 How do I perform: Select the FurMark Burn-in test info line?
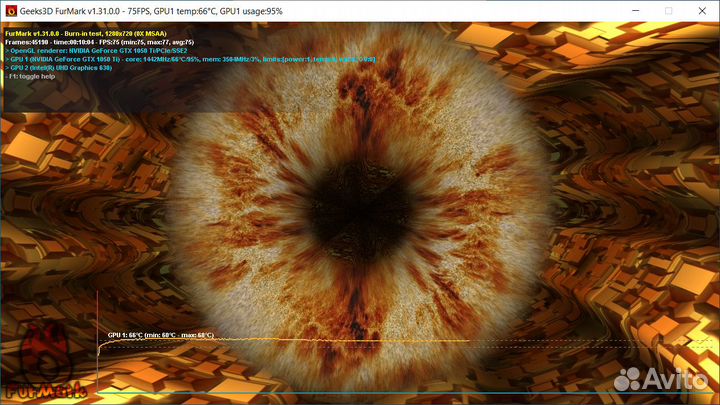pos(102,33)
